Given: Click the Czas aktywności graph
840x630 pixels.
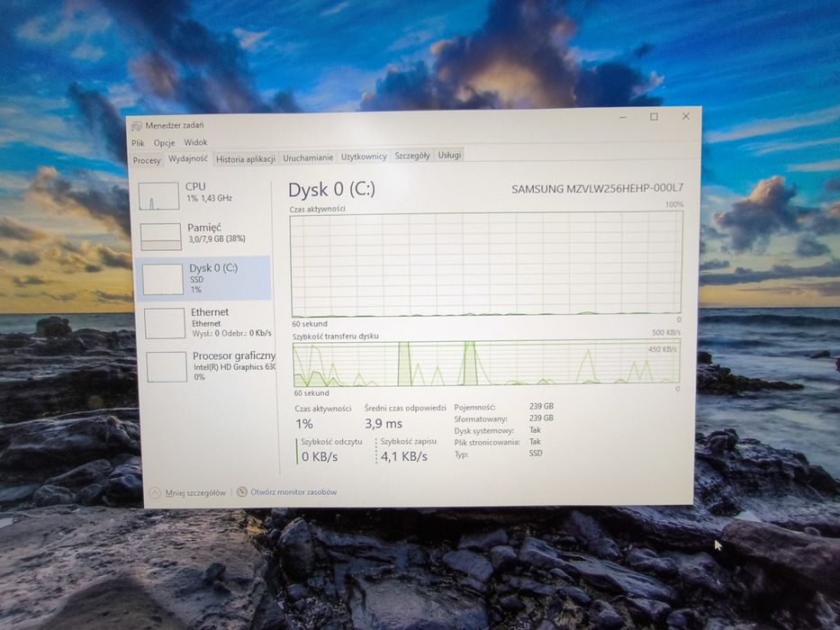Looking at the screenshot, I should (x=486, y=264).
